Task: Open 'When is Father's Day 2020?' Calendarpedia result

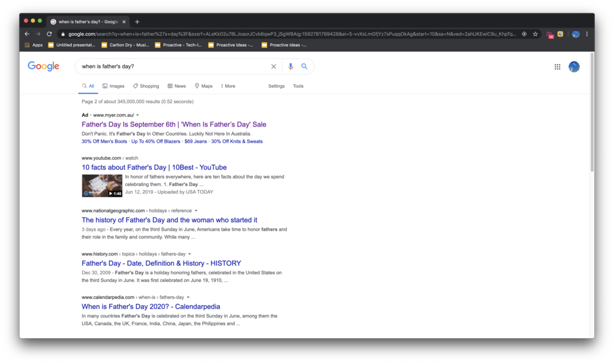Action: pyautogui.click(x=151, y=307)
